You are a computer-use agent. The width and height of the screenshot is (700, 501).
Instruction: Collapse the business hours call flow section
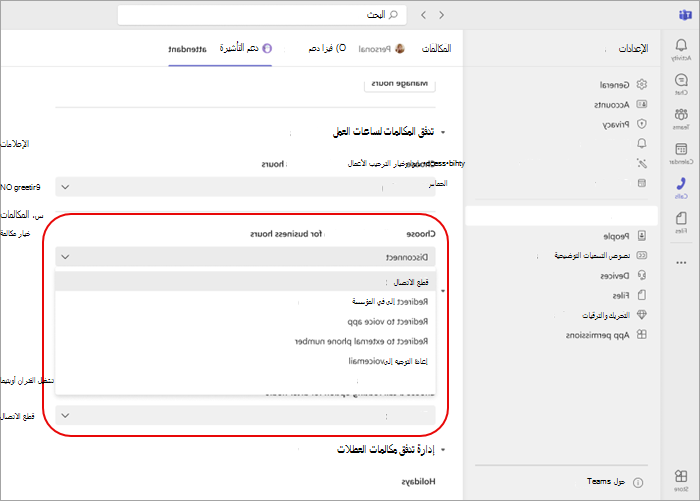point(443,132)
